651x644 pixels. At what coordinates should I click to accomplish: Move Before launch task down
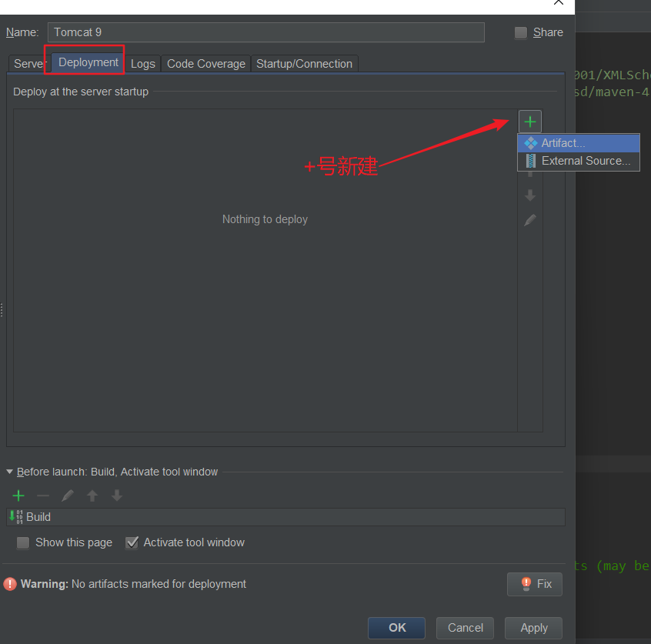[117, 496]
